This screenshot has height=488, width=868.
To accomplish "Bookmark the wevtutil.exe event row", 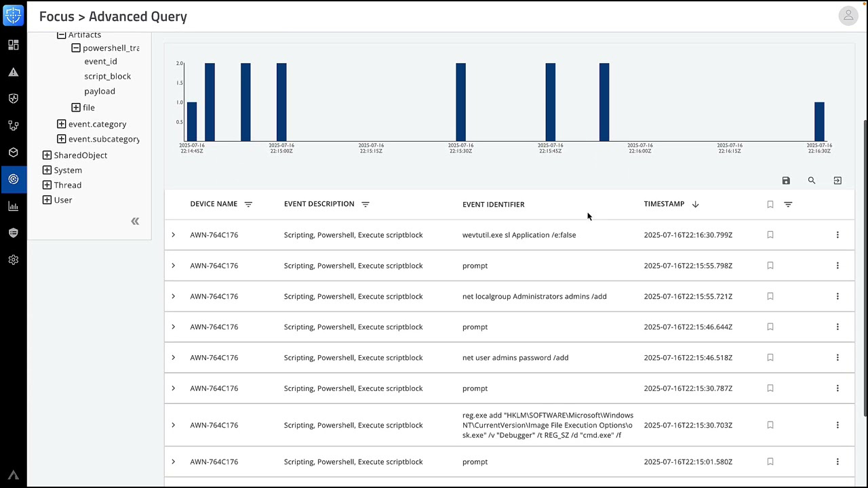I will click(770, 235).
